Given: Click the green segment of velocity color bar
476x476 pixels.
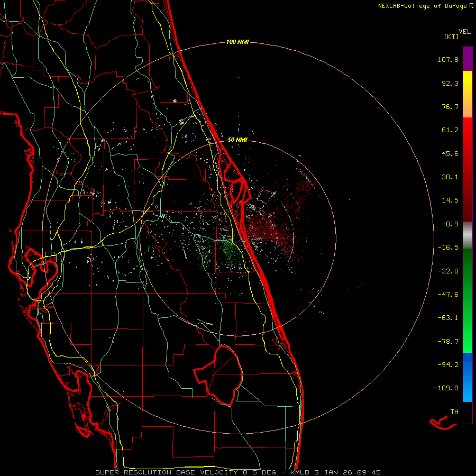Looking at the screenshot, I should click(467, 300).
